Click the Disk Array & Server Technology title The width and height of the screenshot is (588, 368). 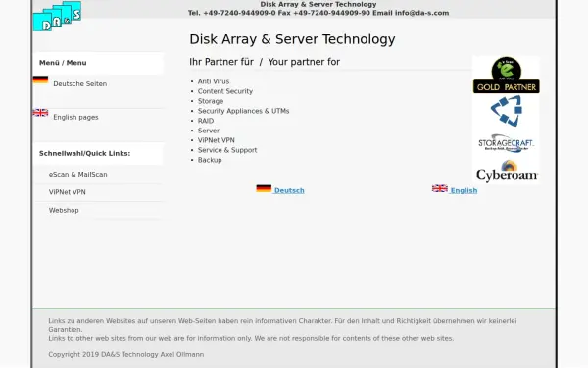coord(292,39)
